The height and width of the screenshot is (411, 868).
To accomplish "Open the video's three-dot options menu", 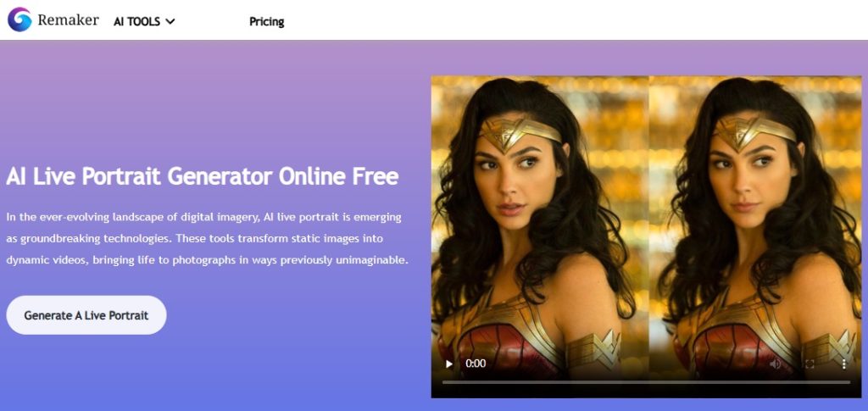I will [x=843, y=364].
